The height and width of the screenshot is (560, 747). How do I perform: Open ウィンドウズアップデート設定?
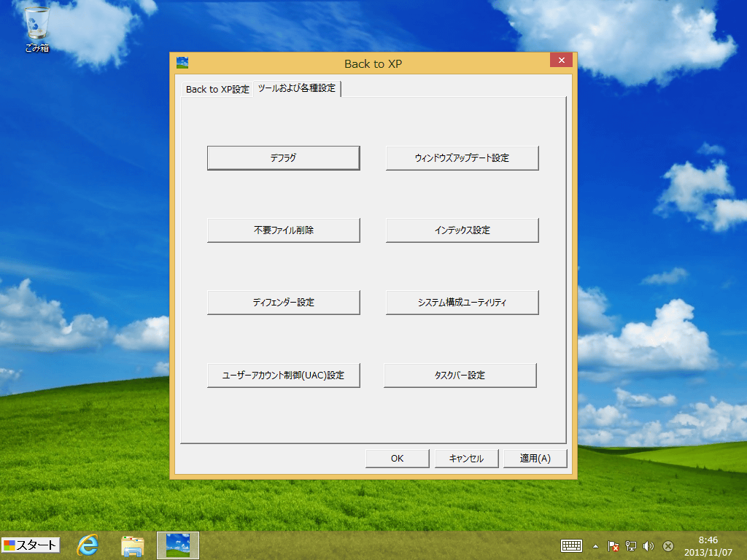tap(462, 157)
